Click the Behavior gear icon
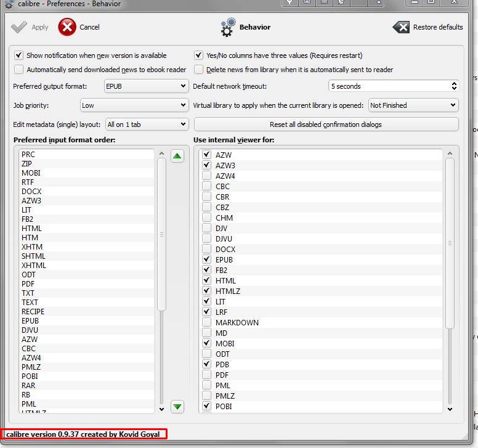478x448 pixels. (x=229, y=27)
